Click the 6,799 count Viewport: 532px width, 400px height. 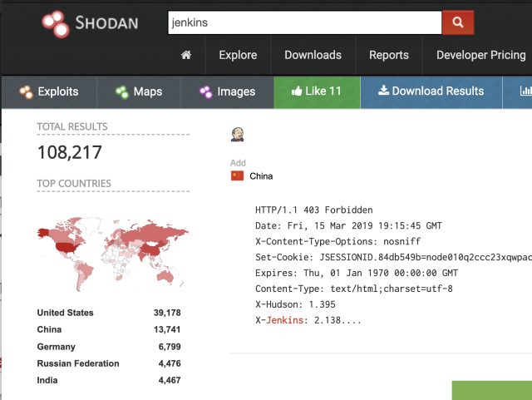(x=170, y=347)
